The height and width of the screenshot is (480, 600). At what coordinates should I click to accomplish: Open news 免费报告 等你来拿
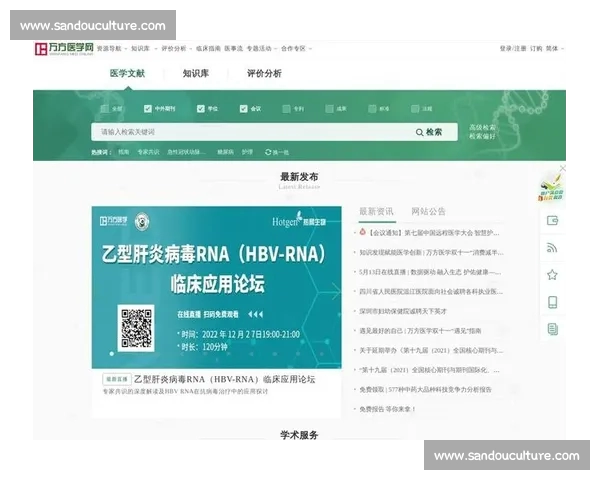tap(387, 409)
